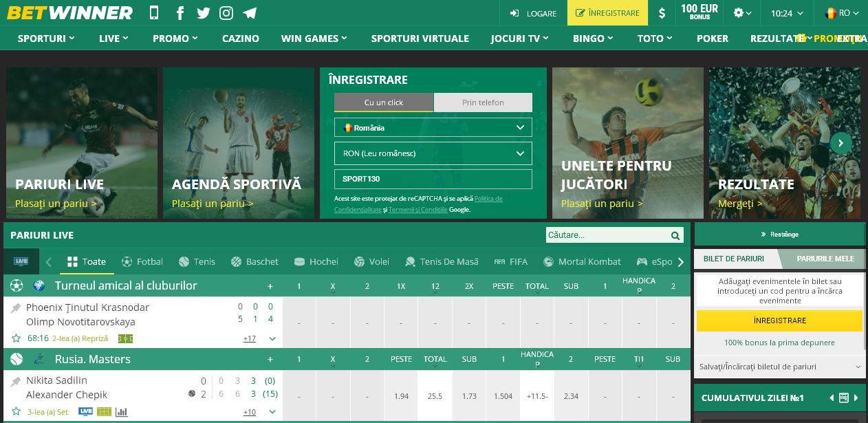Pin the Phoenix Ținutul Krasnodar match
Viewport: 868px width, 423px height.
[x=16, y=308]
